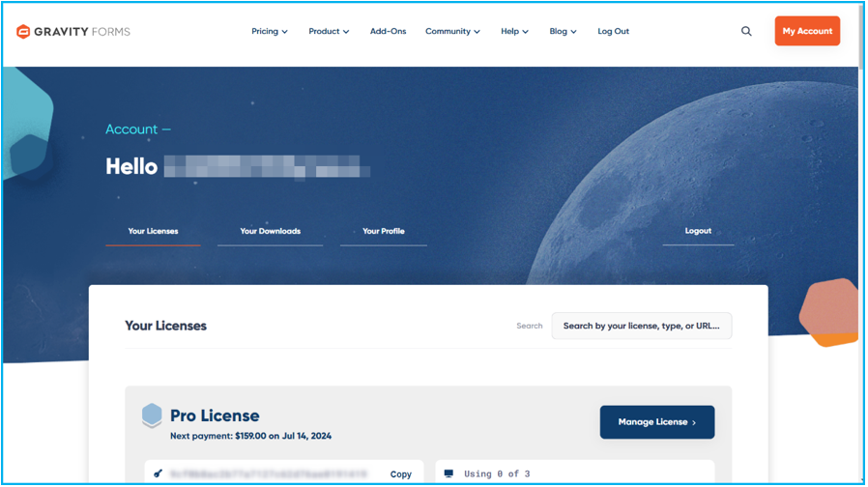This screenshot has height=487, width=868.
Task: Copy the license key
Action: [x=401, y=474]
